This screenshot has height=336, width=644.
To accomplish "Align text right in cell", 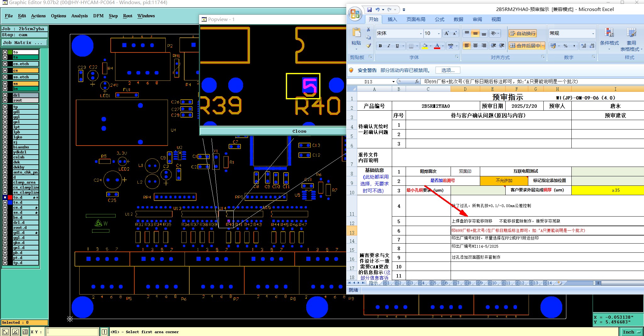I will click(484, 46).
